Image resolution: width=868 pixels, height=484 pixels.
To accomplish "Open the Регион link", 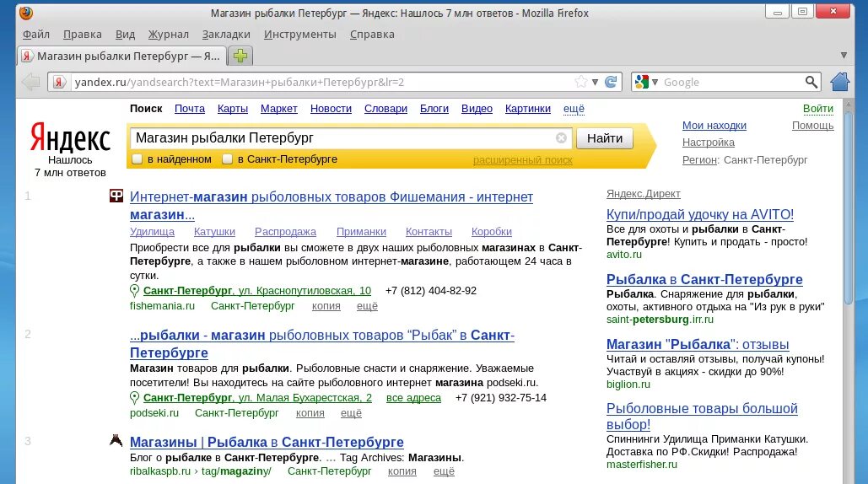I will coord(700,160).
